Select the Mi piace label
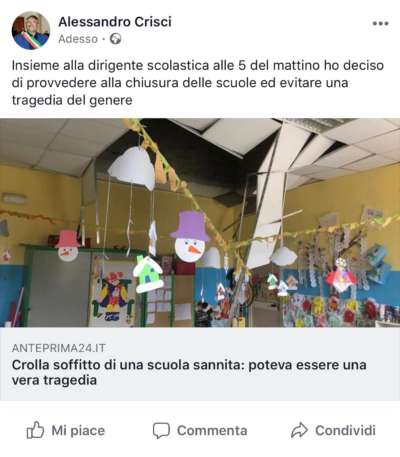This screenshot has width=400, height=457. click(78, 430)
